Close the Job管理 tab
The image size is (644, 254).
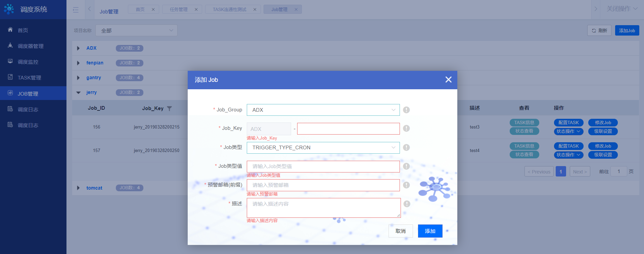tap(296, 9)
